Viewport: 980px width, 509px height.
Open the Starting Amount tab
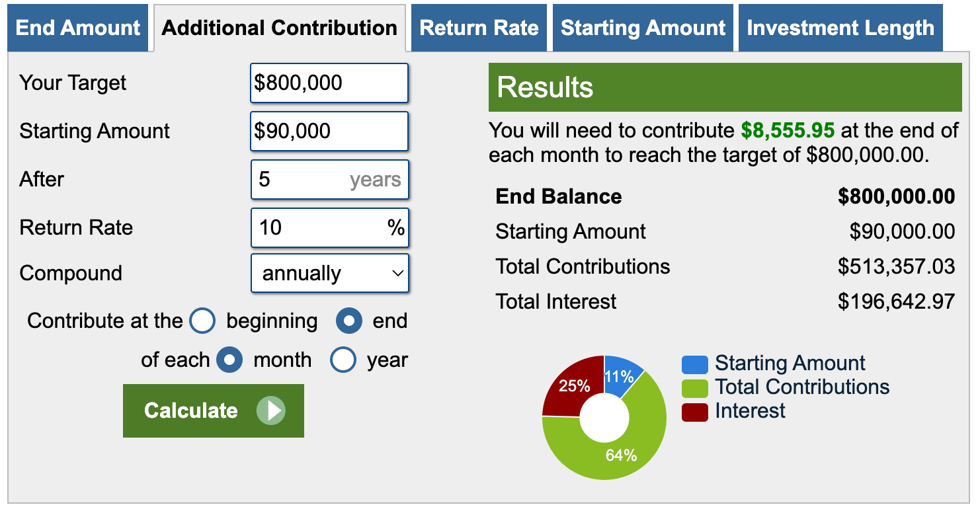[x=643, y=28]
